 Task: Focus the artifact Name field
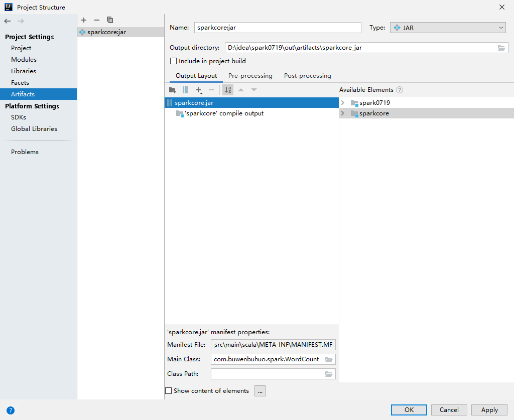pyautogui.click(x=278, y=28)
